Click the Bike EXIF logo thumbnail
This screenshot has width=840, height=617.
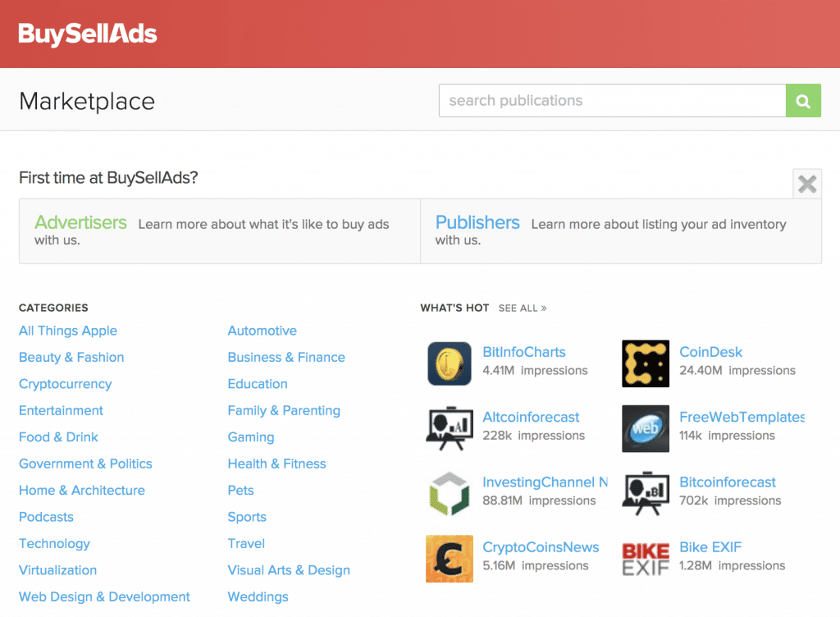(646, 558)
